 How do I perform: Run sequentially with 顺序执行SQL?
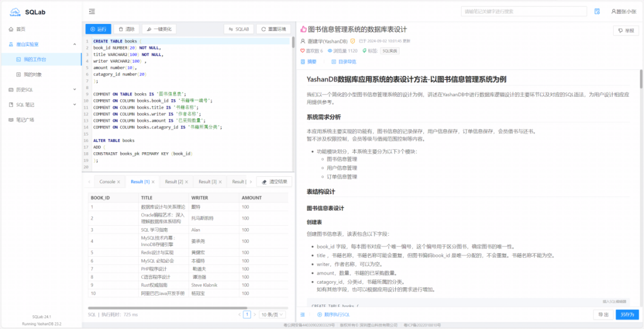pos(333,315)
